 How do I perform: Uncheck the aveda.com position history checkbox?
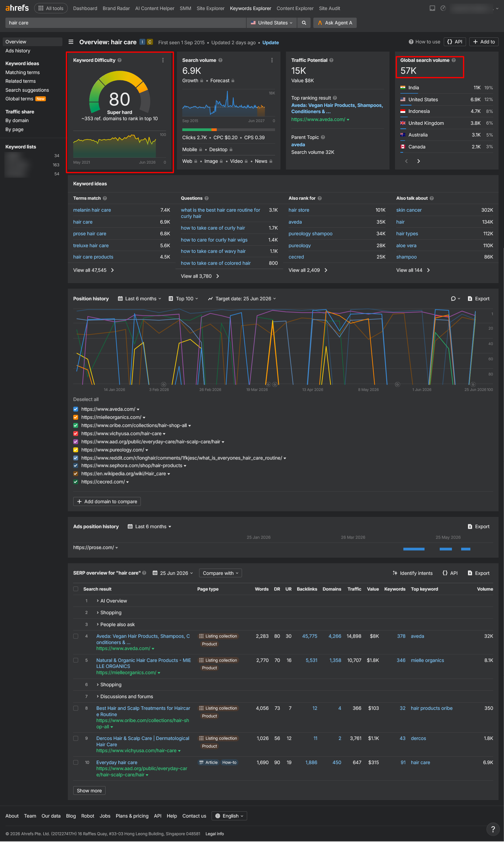[x=76, y=409]
